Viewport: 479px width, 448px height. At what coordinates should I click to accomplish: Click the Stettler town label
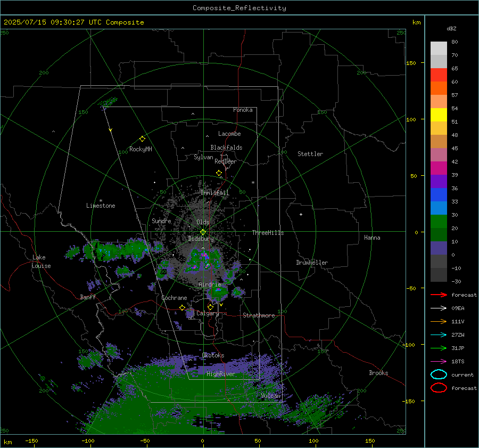pyautogui.click(x=310, y=154)
